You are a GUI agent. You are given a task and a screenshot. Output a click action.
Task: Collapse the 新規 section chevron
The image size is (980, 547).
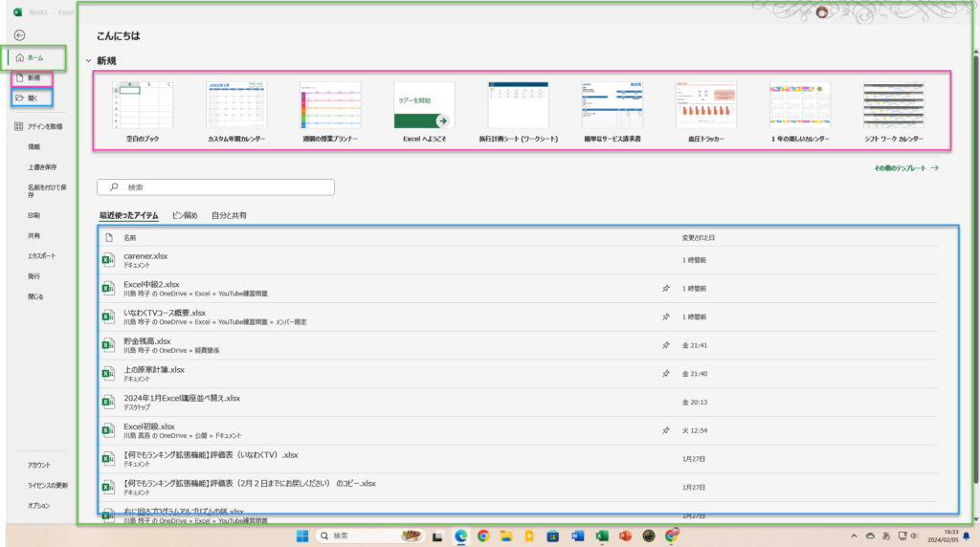[x=88, y=61]
